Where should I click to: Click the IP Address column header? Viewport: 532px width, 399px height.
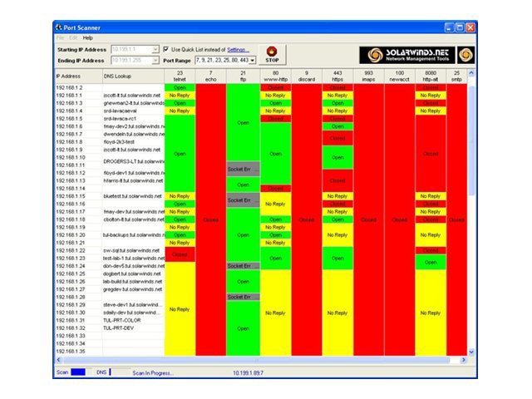tap(76, 76)
